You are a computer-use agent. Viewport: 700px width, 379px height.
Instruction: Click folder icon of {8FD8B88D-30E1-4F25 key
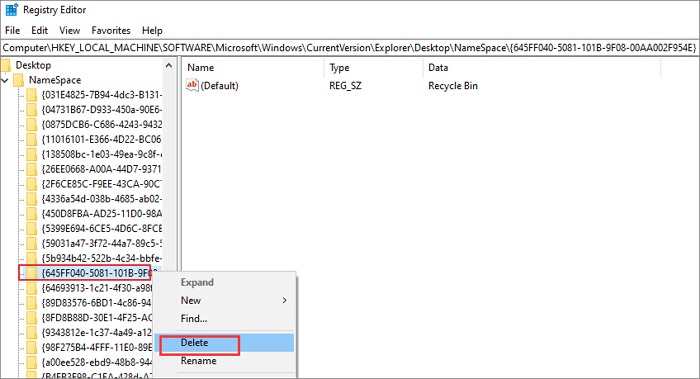[x=31, y=318]
